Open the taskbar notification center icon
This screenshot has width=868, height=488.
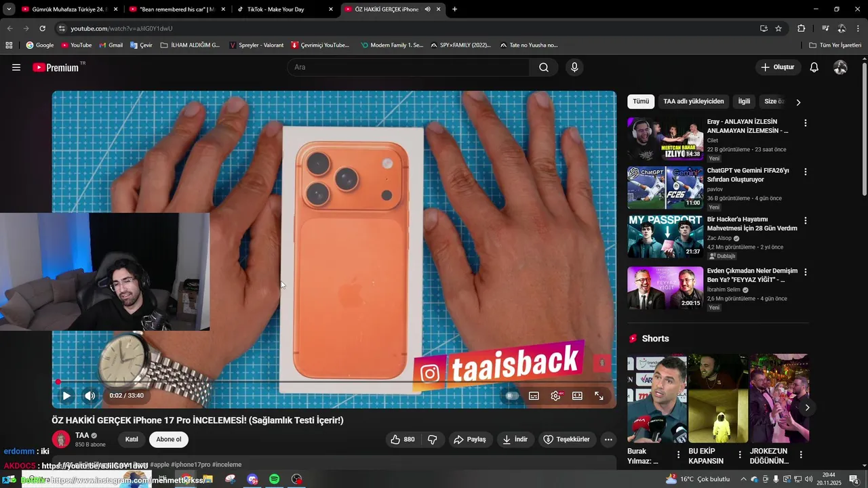(x=854, y=479)
